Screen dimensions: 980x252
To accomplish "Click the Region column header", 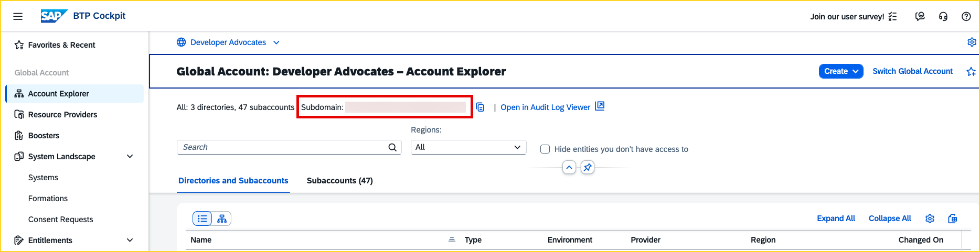I will point(763,240).
